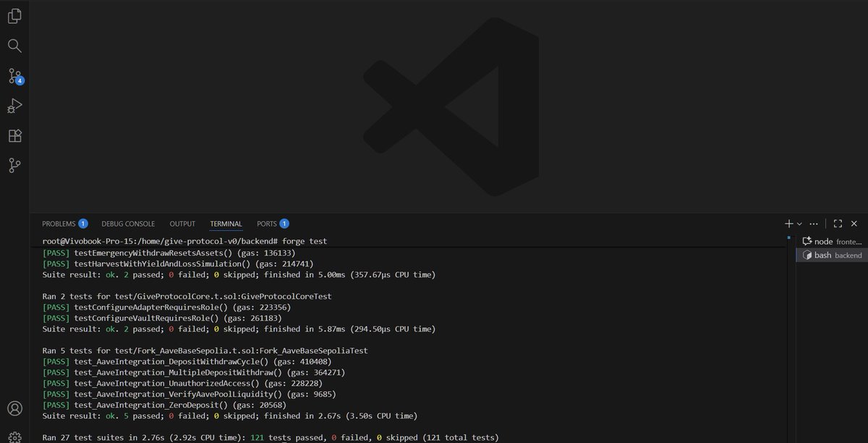The image size is (868, 443).
Task: Click suite result line finished in 5.87ms
Action: pyautogui.click(x=239, y=329)
